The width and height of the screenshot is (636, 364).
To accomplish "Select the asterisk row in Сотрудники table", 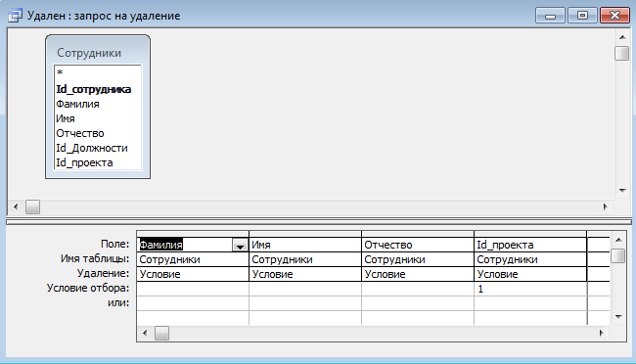I will (98, 73).
